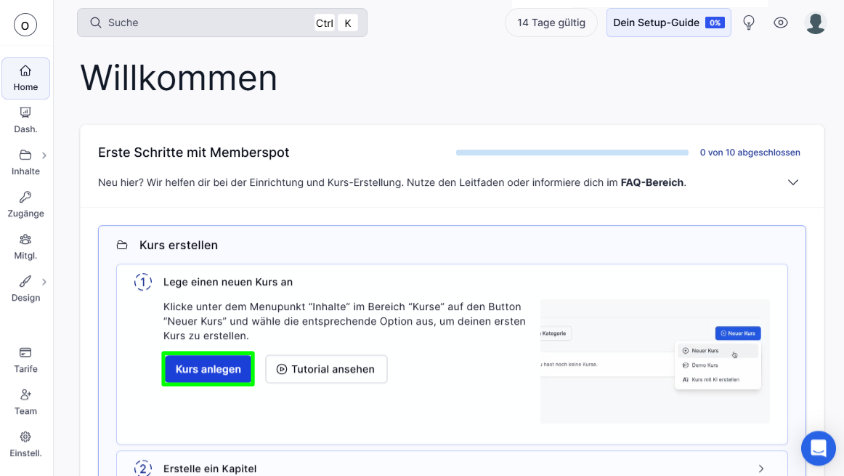Image resolution: width=844 pixels, height=476 pixels.
Task: Click the Kurs anlegen button
Action: tap(208, 369)
